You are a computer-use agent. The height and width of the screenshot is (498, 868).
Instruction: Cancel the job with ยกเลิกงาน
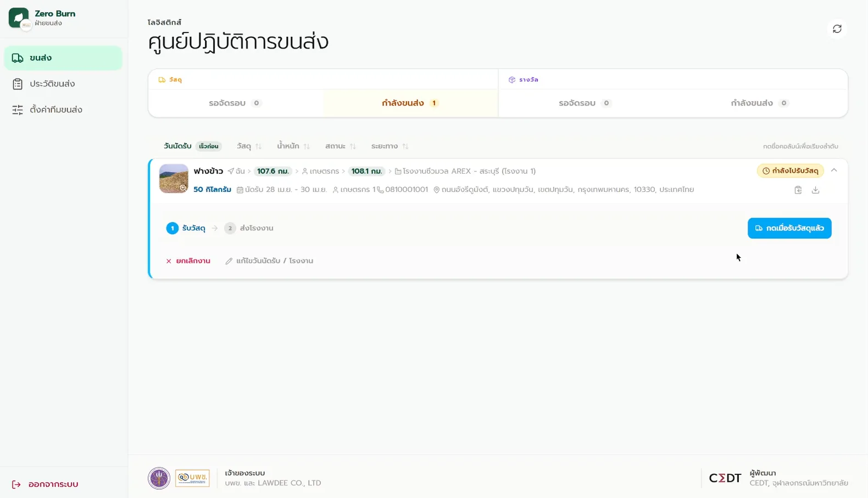[x=188, y=261]
